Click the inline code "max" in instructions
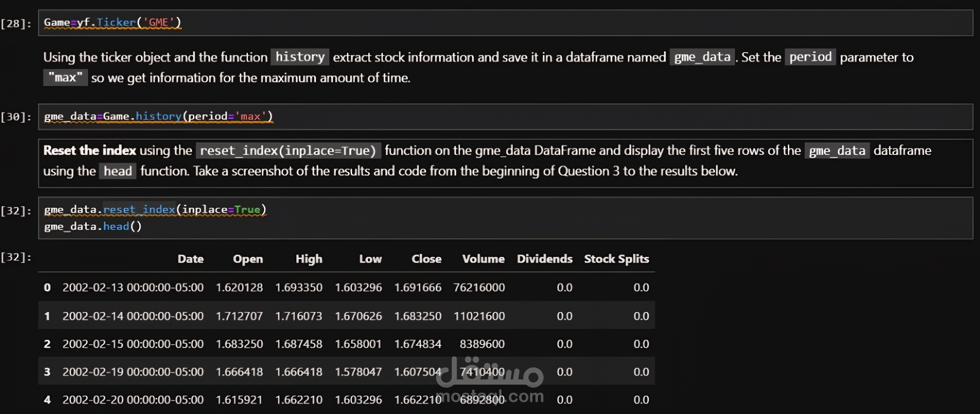 65,78
